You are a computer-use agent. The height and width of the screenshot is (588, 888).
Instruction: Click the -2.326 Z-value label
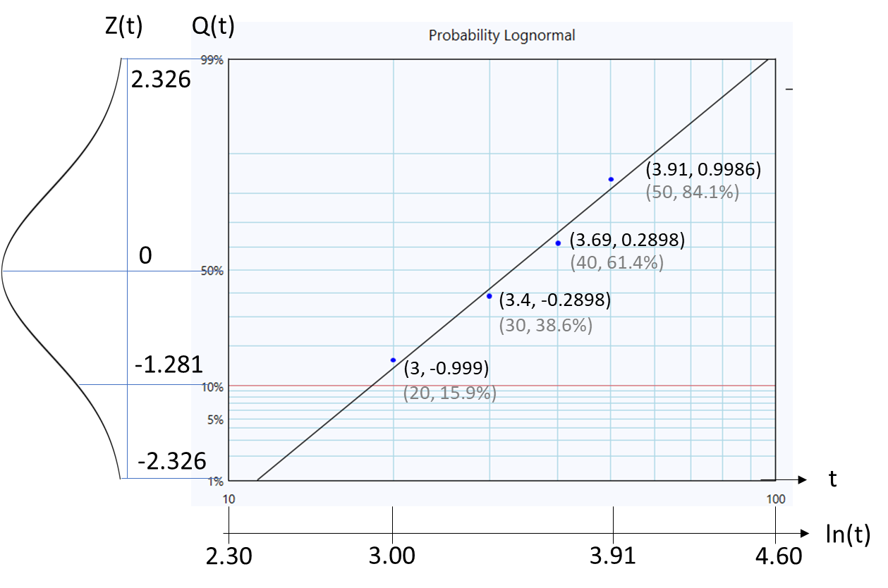pyautogui.click(x=172, y=462)
